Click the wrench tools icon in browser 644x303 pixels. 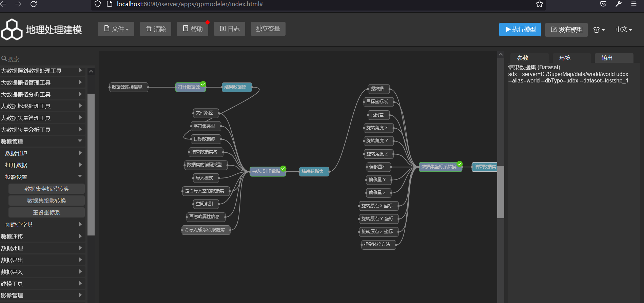point(619,4)
